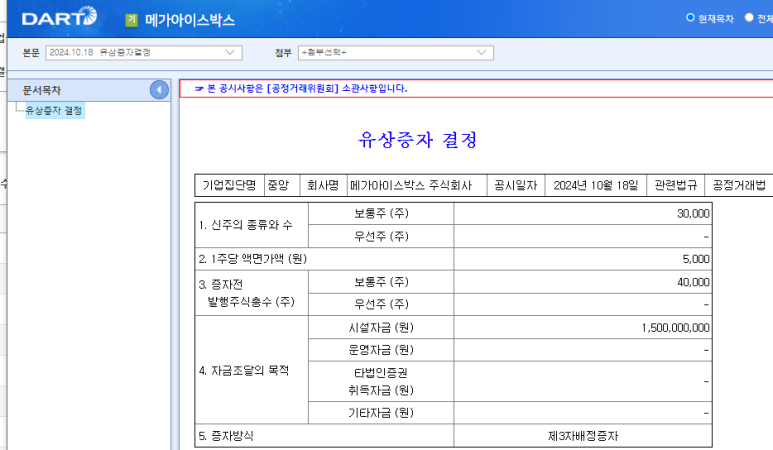Click the 1. 신주의 종류와 수 cell
Image resolution: width=773 pixels, height=450 pixels.
(251, 225)
